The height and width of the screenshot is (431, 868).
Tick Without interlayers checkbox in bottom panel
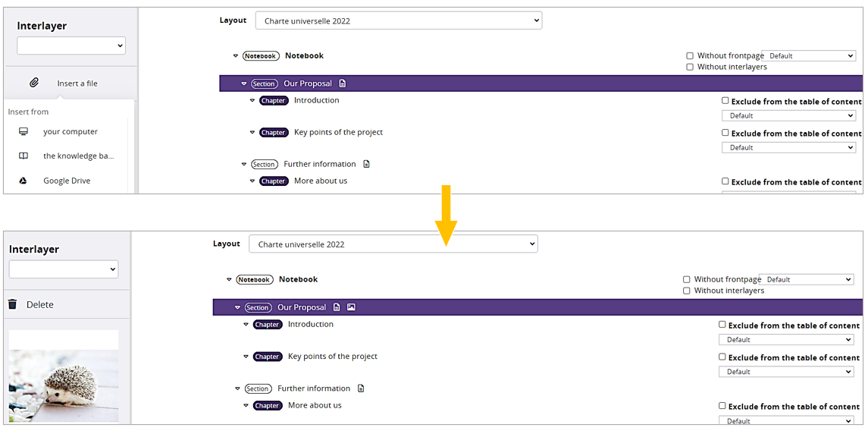click(x=686, y=291)
